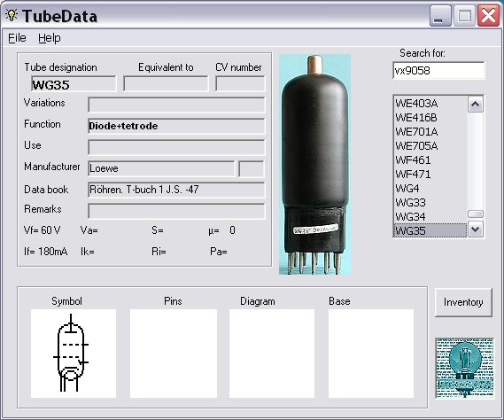The width and height of the screenshot is (504, 420).
Task: Click the tube list scrollbar thumb
Action: click(x=476, y=214)
